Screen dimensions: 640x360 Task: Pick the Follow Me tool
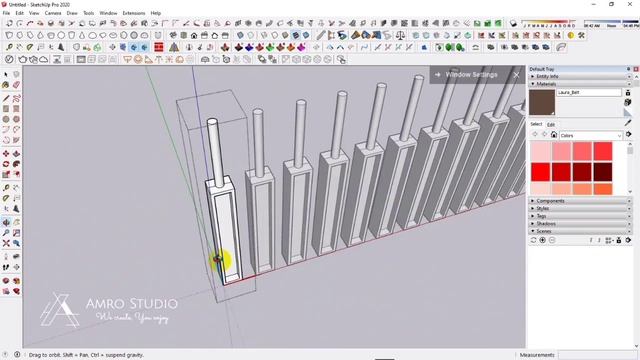point(16,164)
